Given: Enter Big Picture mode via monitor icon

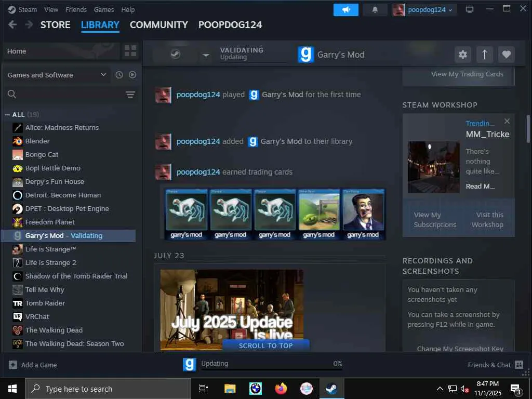Looking at the screenshot, I should (470, 9).
